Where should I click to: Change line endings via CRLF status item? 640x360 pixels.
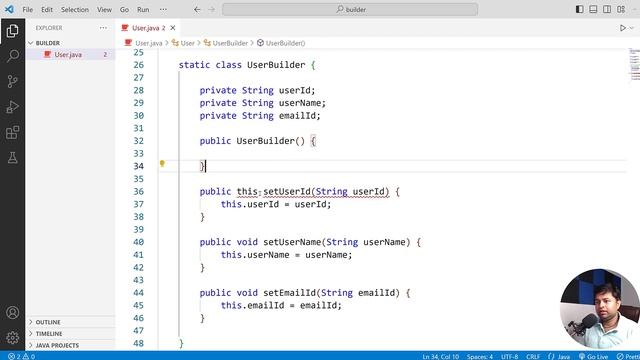(533, 356)
